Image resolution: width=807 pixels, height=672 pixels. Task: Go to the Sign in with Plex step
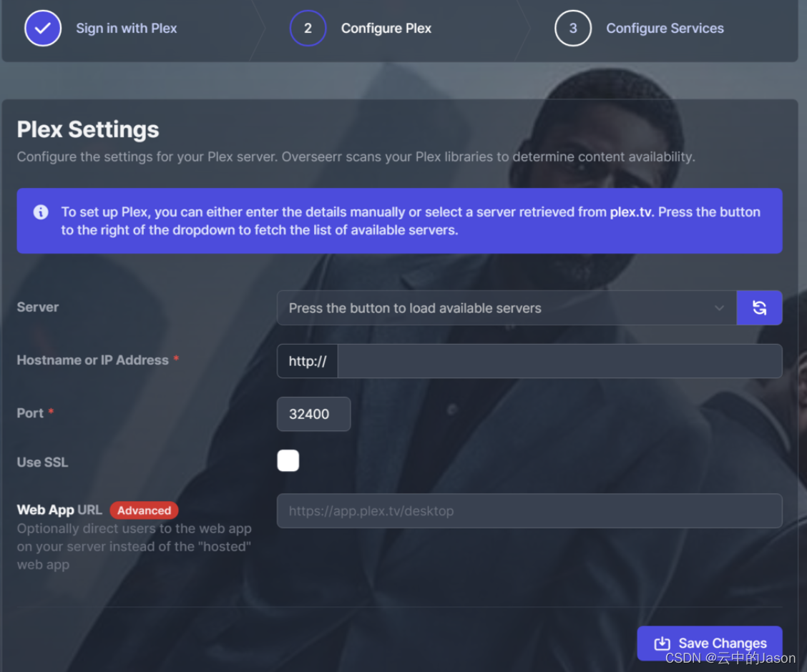(x=127, y=29)
